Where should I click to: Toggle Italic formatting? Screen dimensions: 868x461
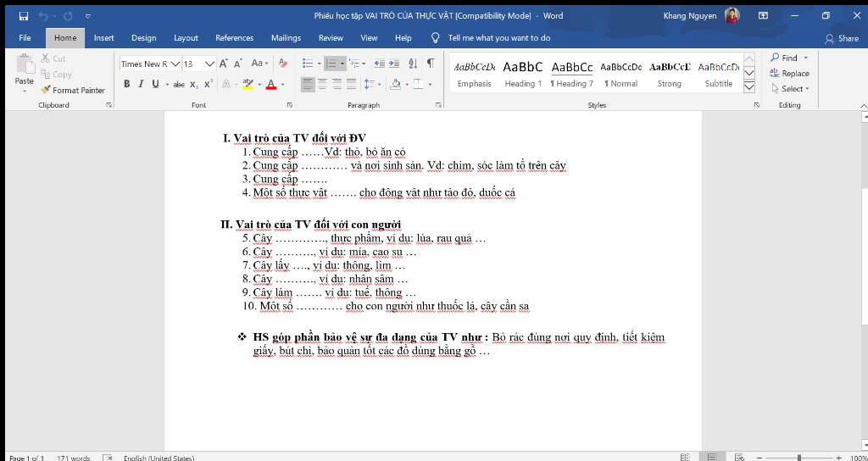(141, 84)
